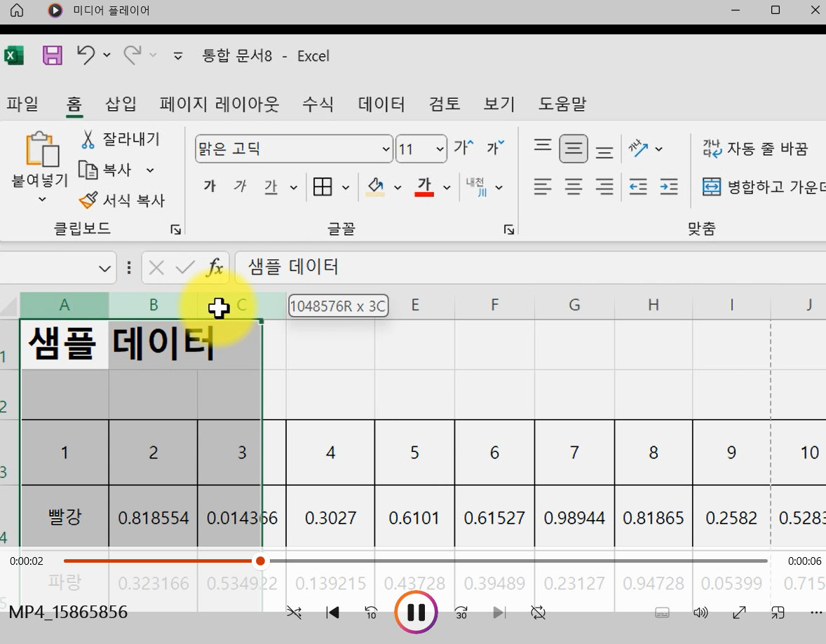Toggle align text left
Viewport: 826px width, 644px height.
coord(543,187)
